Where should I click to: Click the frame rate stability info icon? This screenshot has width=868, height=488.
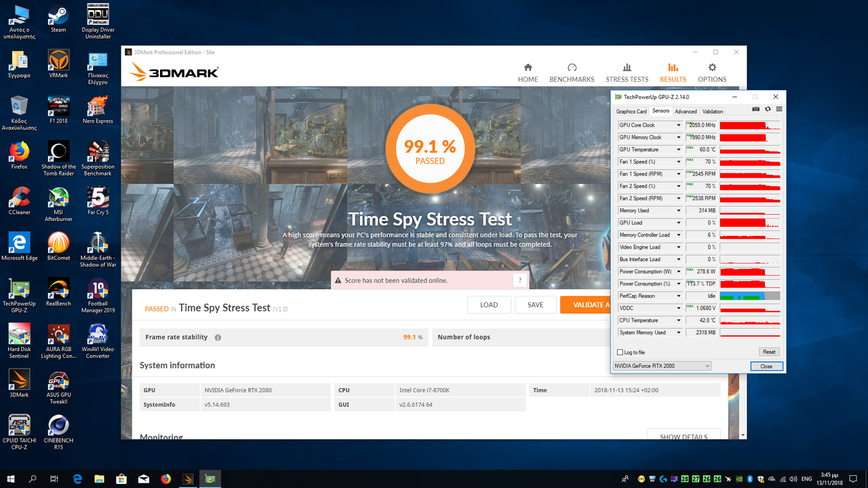point(218,338)
